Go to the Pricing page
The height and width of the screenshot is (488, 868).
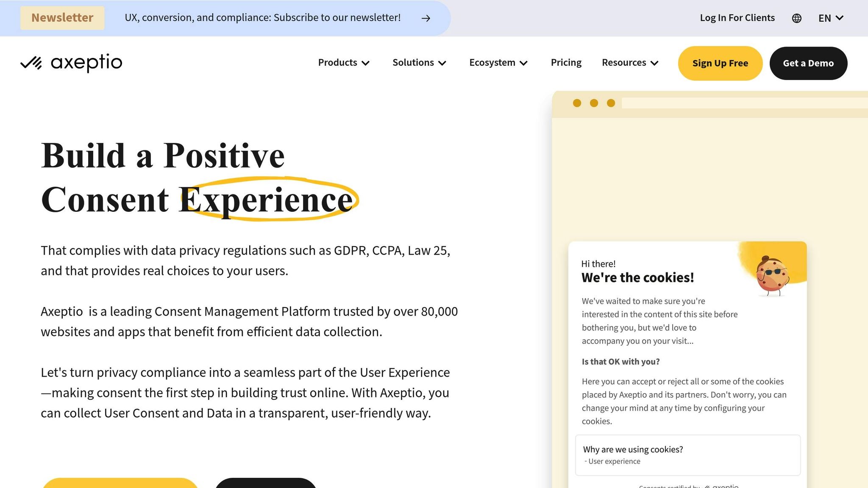[x=566, y=63]
